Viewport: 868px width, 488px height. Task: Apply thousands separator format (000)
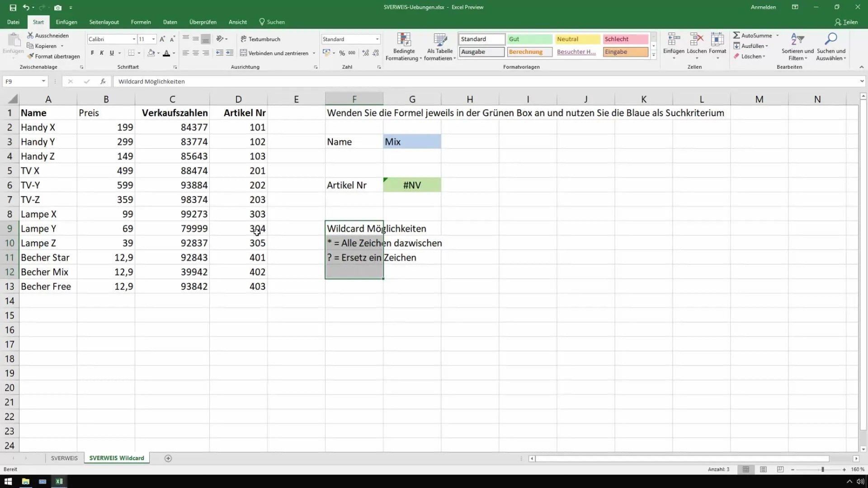click(x=352, y=53)
